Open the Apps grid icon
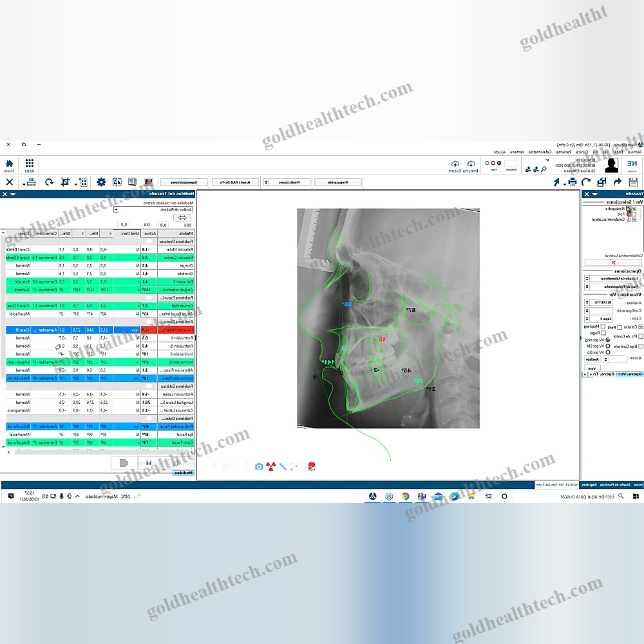644x644 pixels. [30, 164]
